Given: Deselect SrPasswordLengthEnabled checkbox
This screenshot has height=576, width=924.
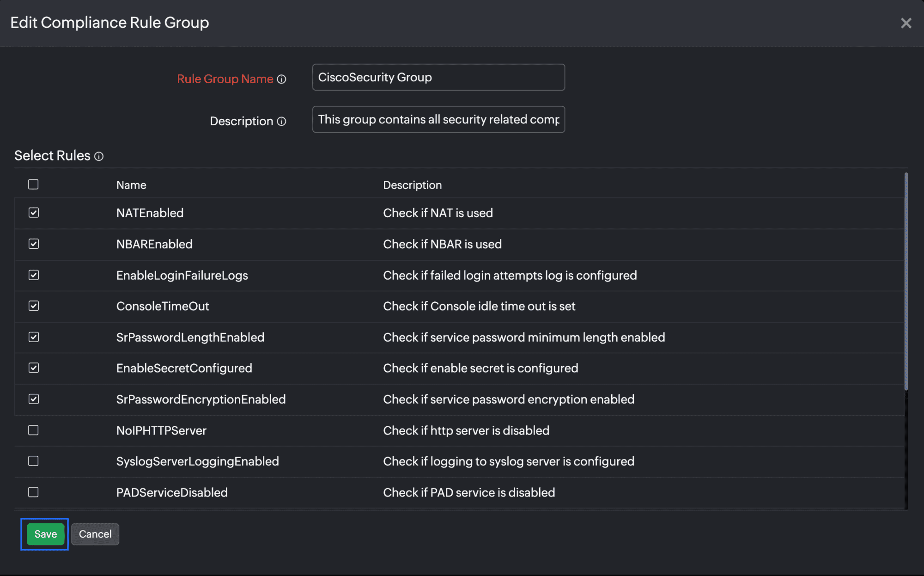Looking at the screenshot, I should click(34, 337).
